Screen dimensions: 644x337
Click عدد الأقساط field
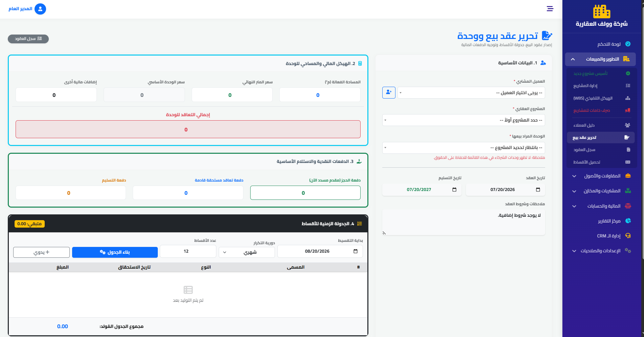(188, 251)
